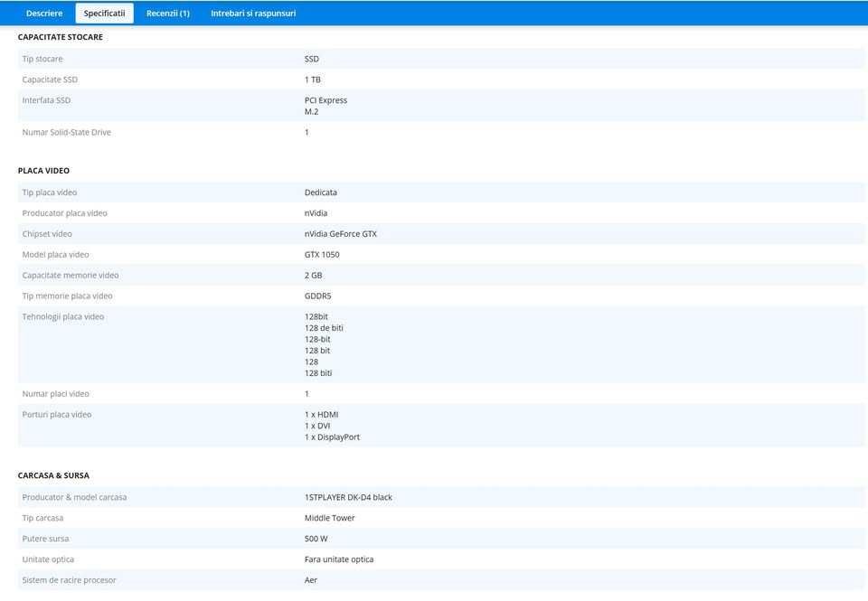Click the Producator placa video label
Screen dimensions: 868x601
tap(65, 213)
